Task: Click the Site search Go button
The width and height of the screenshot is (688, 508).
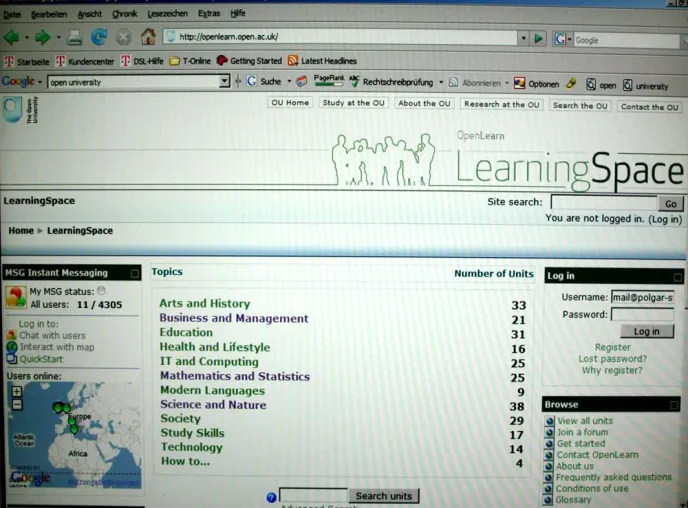Action: (x=670, y=204)
